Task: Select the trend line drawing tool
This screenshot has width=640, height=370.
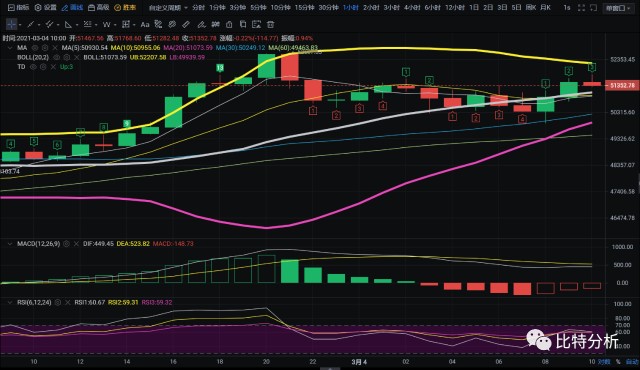Action: [31, 24]
